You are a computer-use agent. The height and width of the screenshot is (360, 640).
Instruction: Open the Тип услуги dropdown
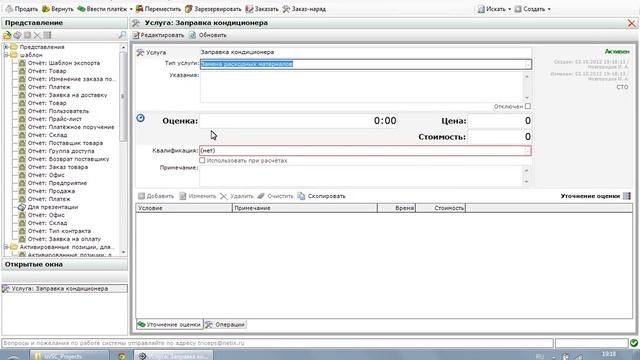527,64
